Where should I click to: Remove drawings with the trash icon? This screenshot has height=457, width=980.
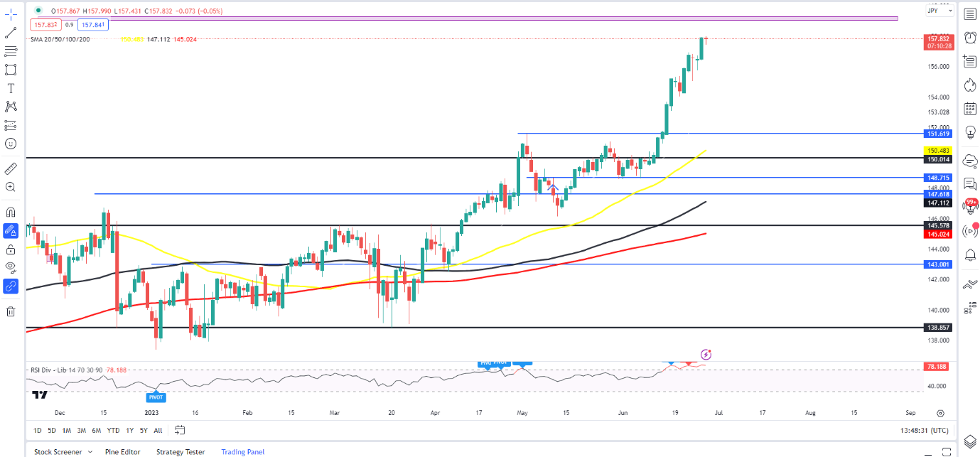[x=11, y=311]
